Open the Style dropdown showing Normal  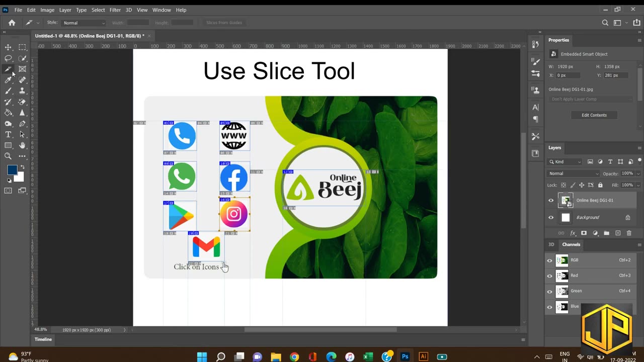point(84,23)
